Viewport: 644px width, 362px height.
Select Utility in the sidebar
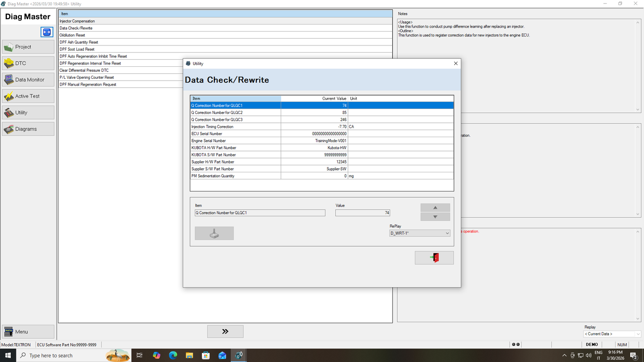pos(28,113)
